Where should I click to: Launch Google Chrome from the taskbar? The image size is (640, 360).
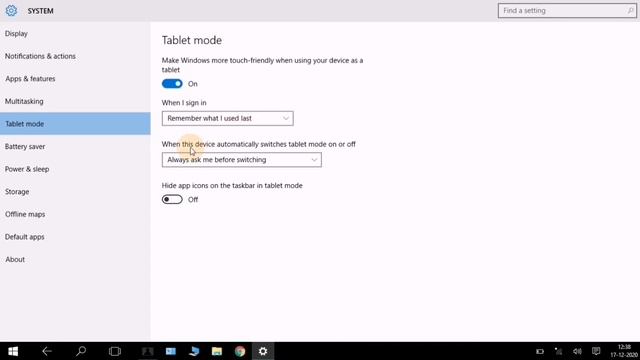(240, 351)
